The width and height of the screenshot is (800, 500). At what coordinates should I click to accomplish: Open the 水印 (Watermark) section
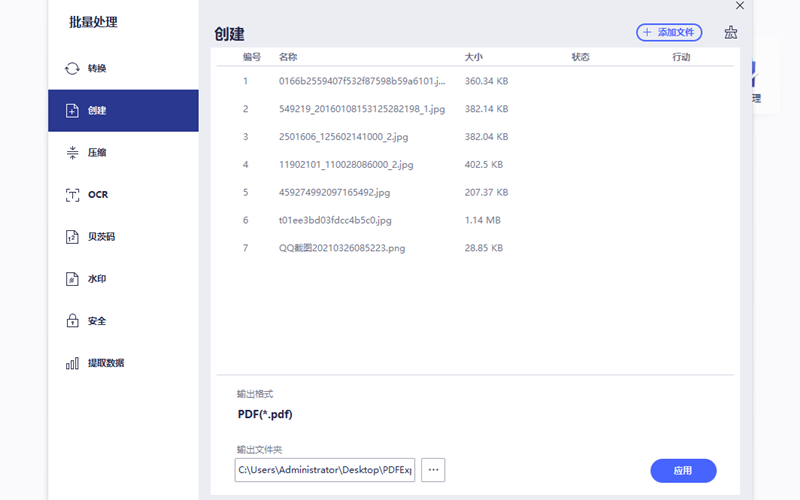point(97,279)
